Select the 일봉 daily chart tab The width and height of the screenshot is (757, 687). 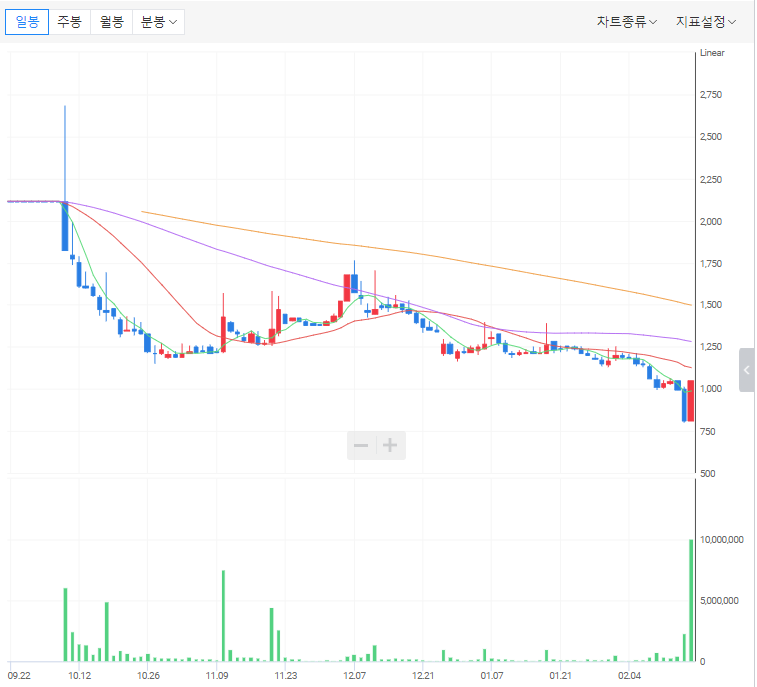click(27, 22)
